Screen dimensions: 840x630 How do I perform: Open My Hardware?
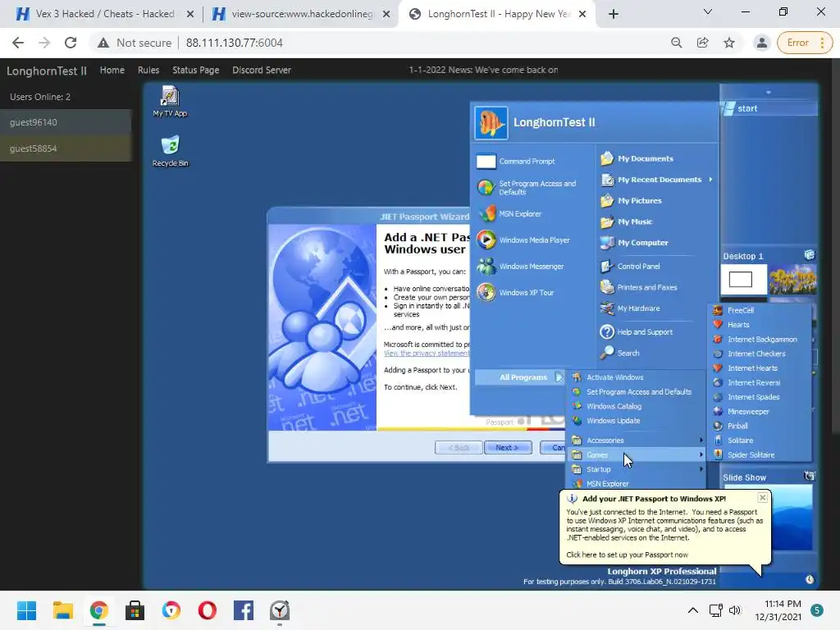pyautogui.click(x=630, y=308)
